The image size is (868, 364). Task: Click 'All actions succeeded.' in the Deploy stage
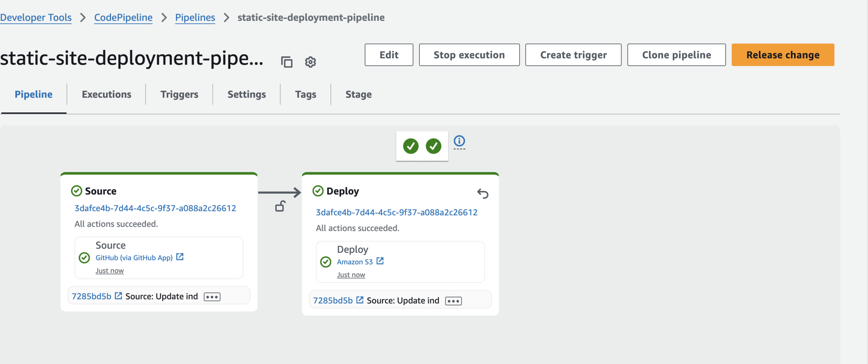pyautogui.click(x=358, y=228)
